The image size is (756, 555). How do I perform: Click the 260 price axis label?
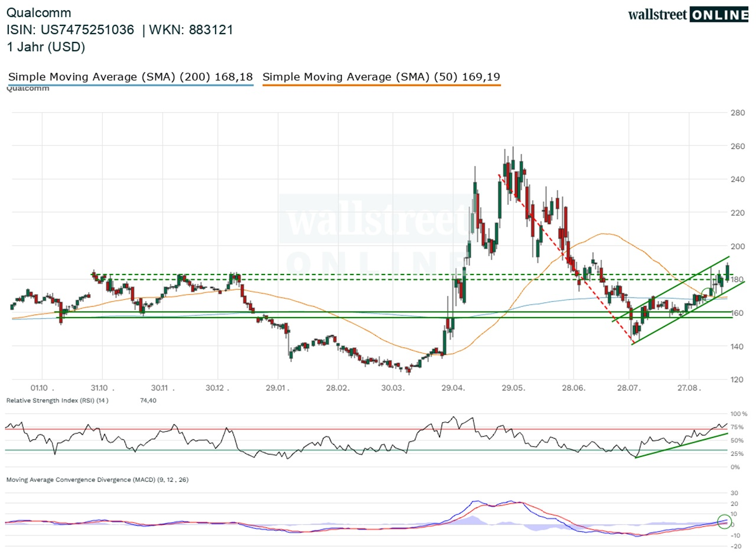[737, 146]
